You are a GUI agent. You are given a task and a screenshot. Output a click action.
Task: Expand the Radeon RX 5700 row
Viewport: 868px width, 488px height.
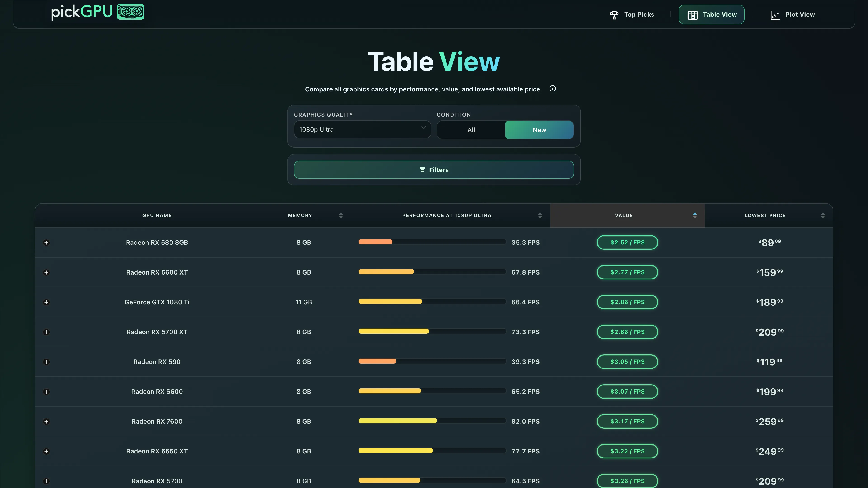pos(47,481)
